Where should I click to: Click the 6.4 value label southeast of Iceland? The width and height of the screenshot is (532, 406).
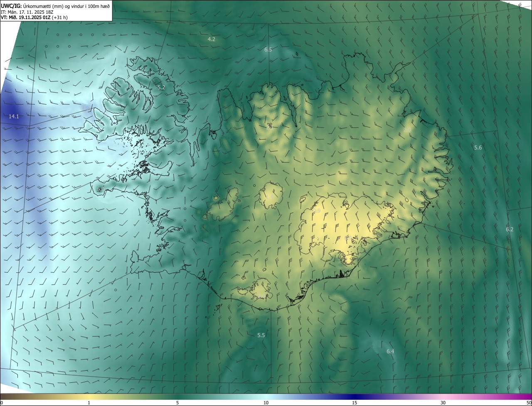tap(390, 352)
